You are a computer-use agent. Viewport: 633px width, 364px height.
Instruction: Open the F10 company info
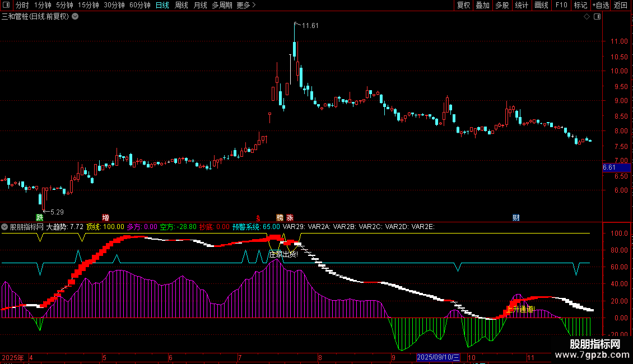[561, 6]
